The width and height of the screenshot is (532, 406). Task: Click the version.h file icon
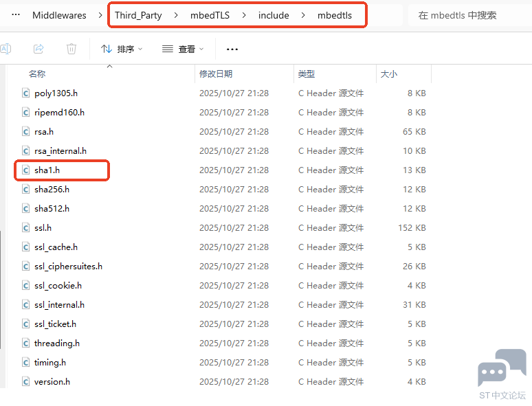point(25,381)
